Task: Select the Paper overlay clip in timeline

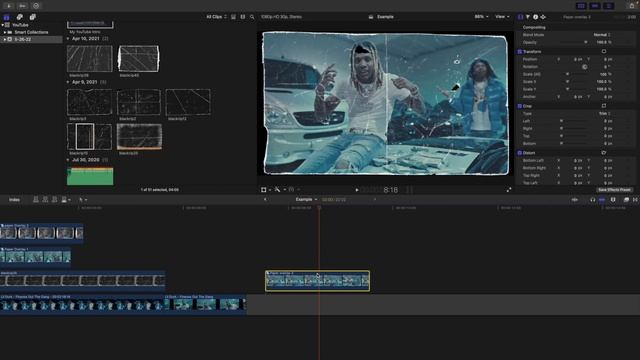Action: coord(318,281)
